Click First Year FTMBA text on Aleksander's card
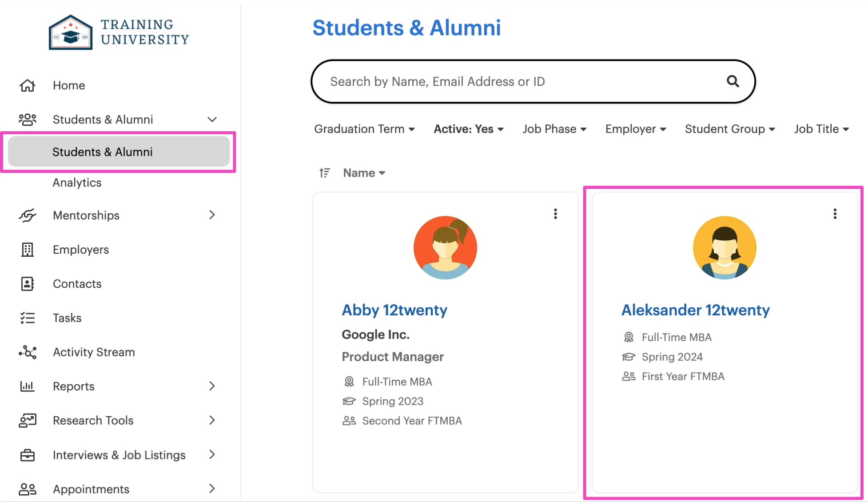Screen dimensions: 868x502 683,376
